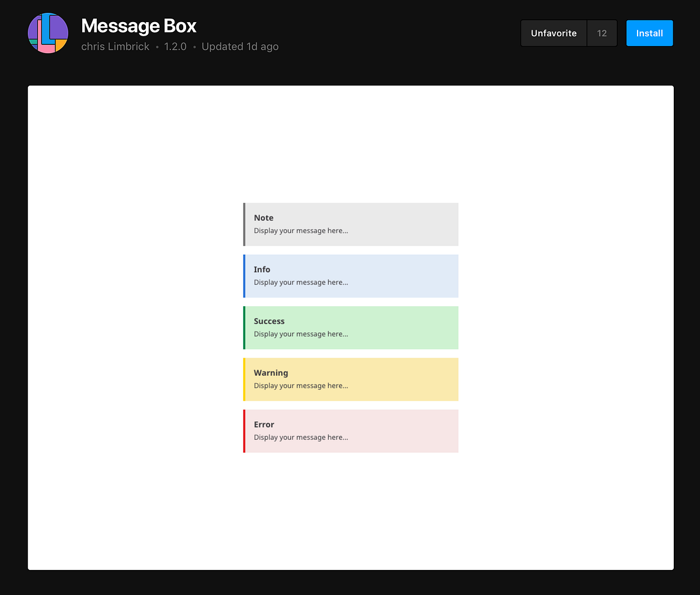The width and height of the screenshot is (700, 595).
Task: Click the yellow accent bar on Warning box
Action: 244,379
